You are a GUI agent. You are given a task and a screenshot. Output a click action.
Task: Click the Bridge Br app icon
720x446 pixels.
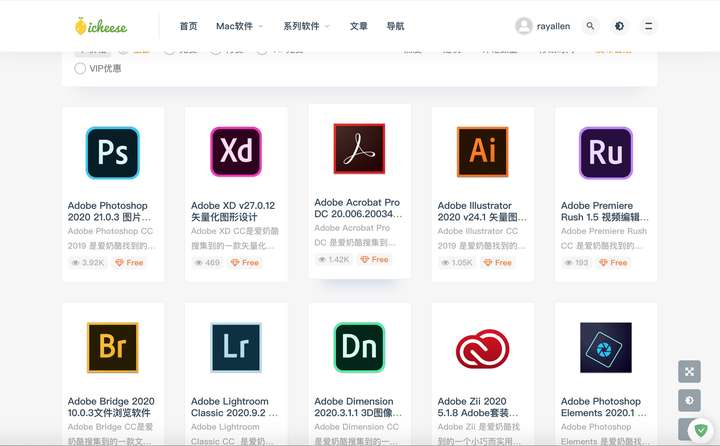pyautogui.click(x=112, y=347)
